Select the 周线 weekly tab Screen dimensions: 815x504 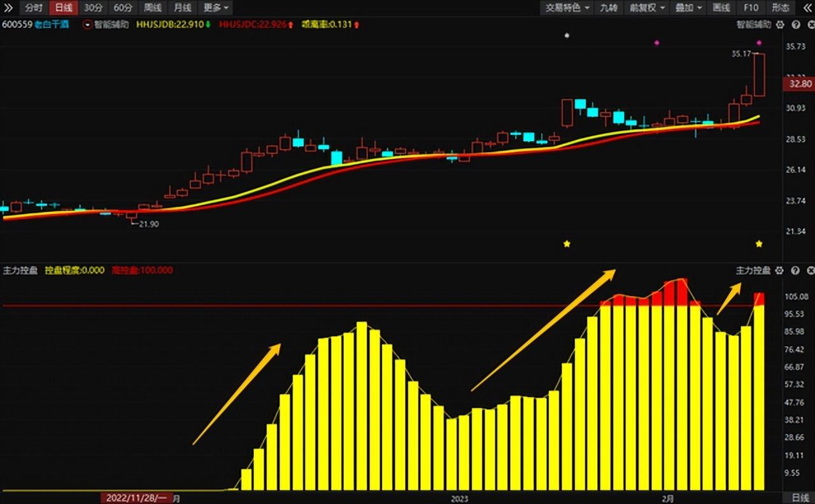coord(152,8)
